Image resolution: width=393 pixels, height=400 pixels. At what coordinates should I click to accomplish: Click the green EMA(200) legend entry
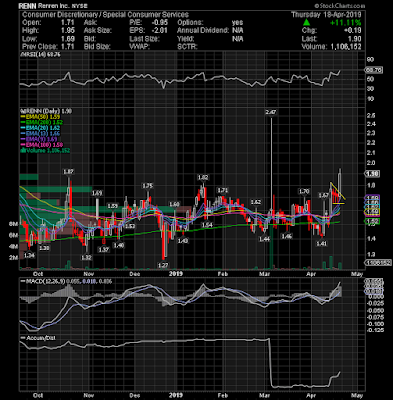(x=42, y=122)
